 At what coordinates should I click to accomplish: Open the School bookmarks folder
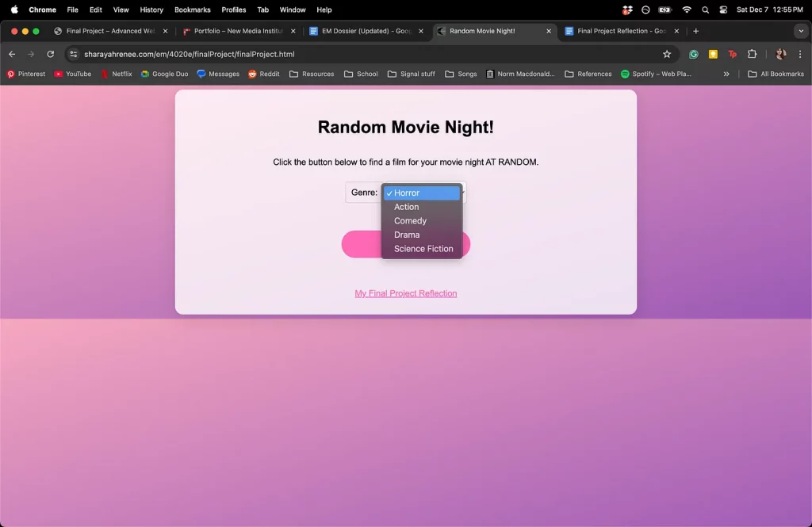tap(361, 74)
